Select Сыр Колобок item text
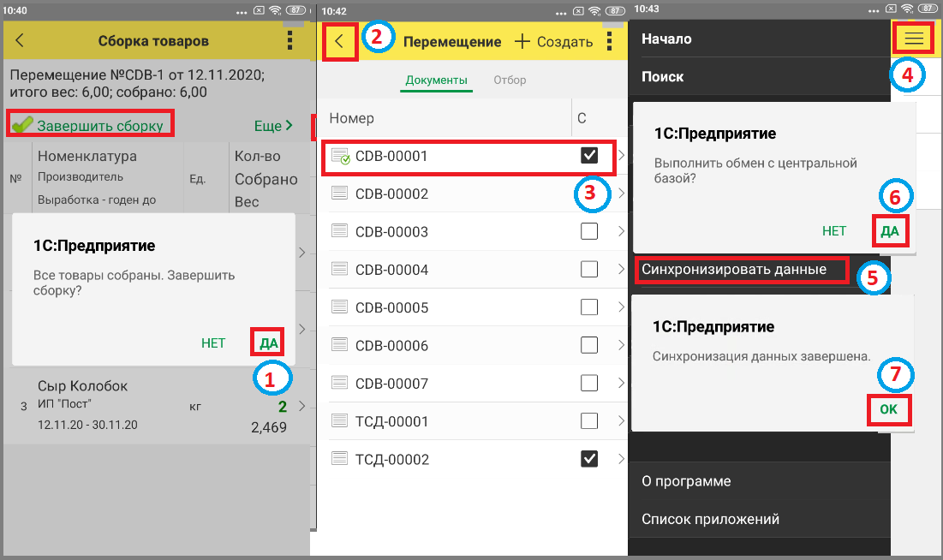Viewport: 943px width, 560px height. [82, 385]
